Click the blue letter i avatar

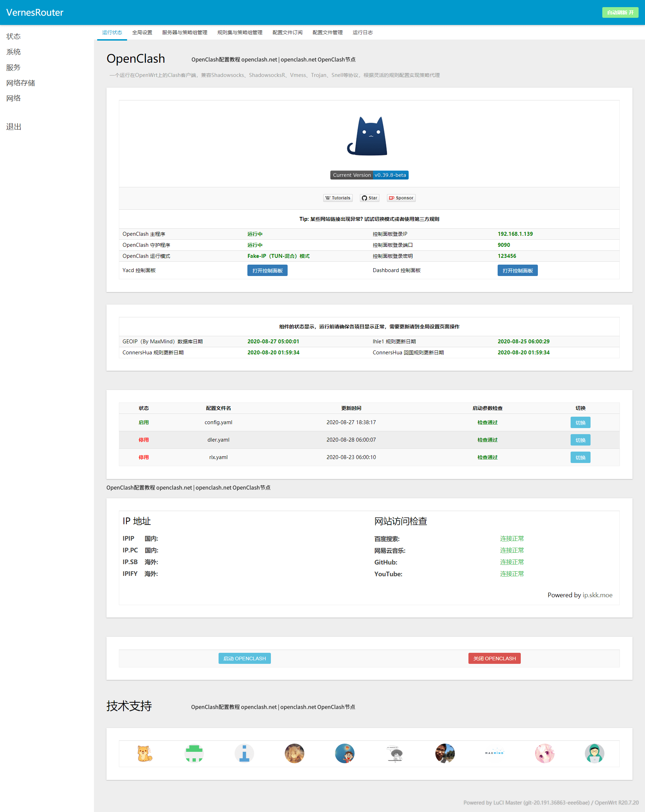245,754
